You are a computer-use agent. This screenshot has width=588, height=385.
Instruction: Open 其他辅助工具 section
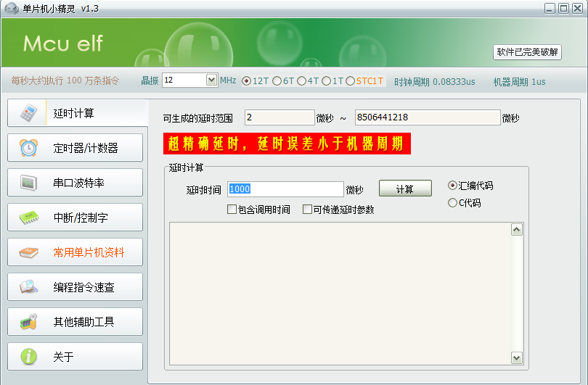75,322
